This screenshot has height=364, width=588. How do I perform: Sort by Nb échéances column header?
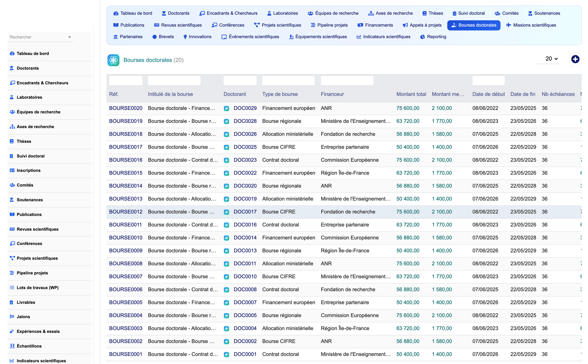click(558, 94)
